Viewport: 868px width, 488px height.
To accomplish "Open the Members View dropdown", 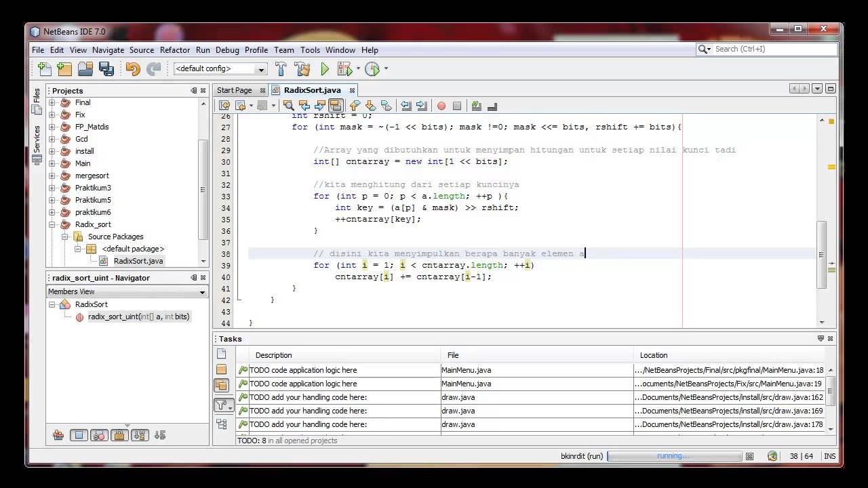I will click(x=202, y=292).
